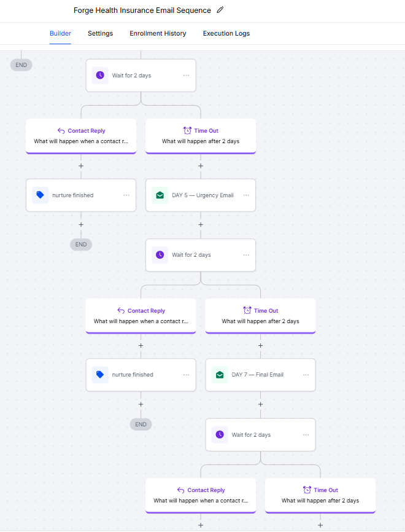
Task: View the Execution Logs tab
Action: click(x=226, y=33)
